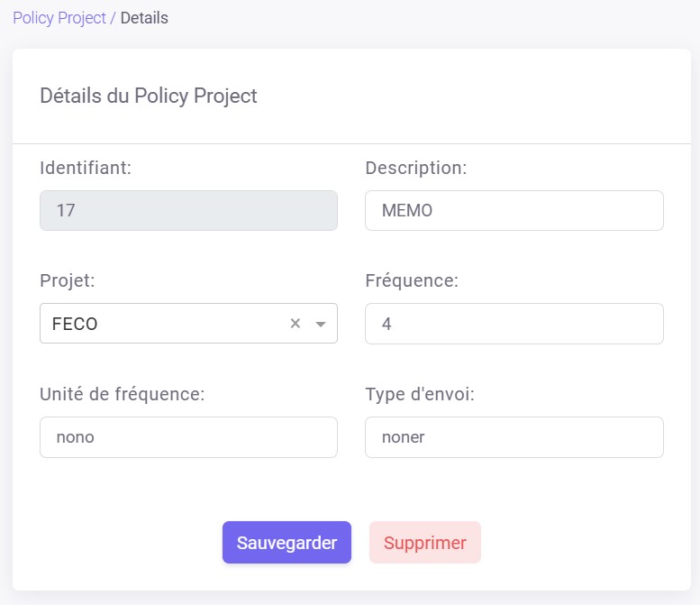Image resolution: width=700 pixels, height=605 pixels.
Task: Click the Unité de fréquence label
Action: (123, 394)
